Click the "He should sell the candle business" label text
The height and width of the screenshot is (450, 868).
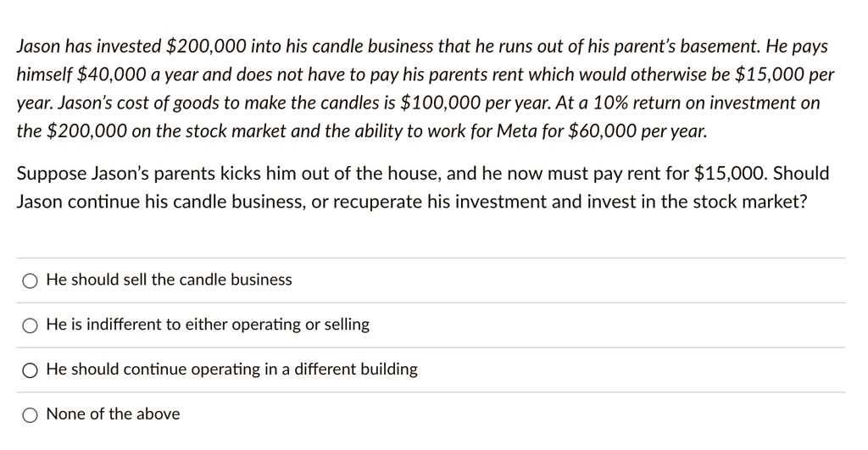click(169, 280)
